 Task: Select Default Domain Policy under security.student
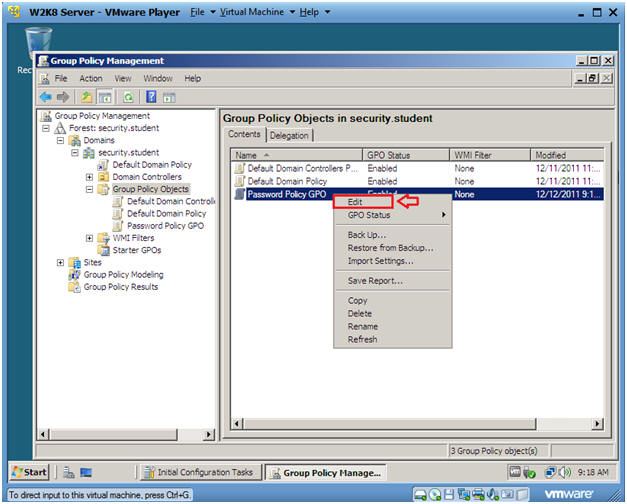point(152,165)
